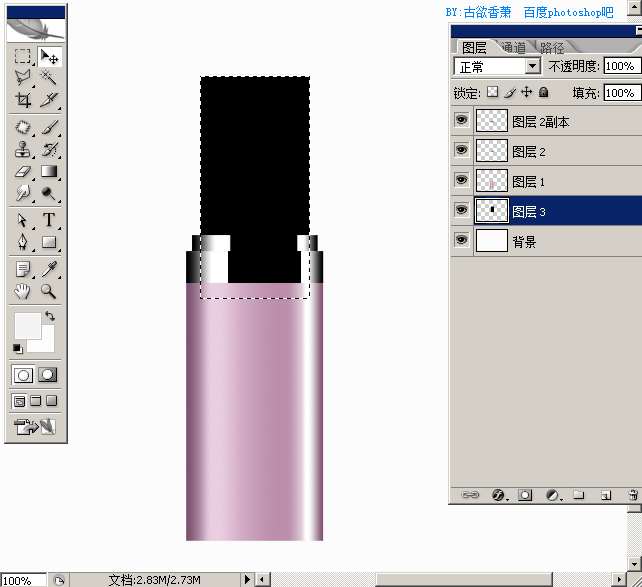Viewport: 642px width, 587px height.
Task: Switch to the 通道 tab
Action: pyautogui.click(x=513, y=48)
